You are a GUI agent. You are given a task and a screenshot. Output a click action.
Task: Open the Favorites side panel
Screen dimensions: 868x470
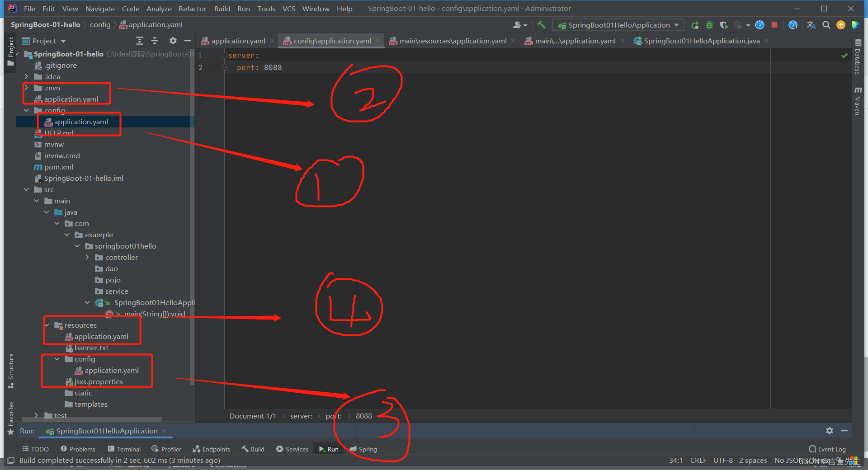coord(11,418)
